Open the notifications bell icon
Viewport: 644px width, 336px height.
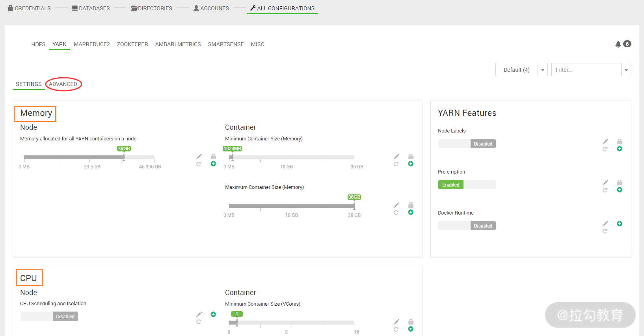point(618,44)
